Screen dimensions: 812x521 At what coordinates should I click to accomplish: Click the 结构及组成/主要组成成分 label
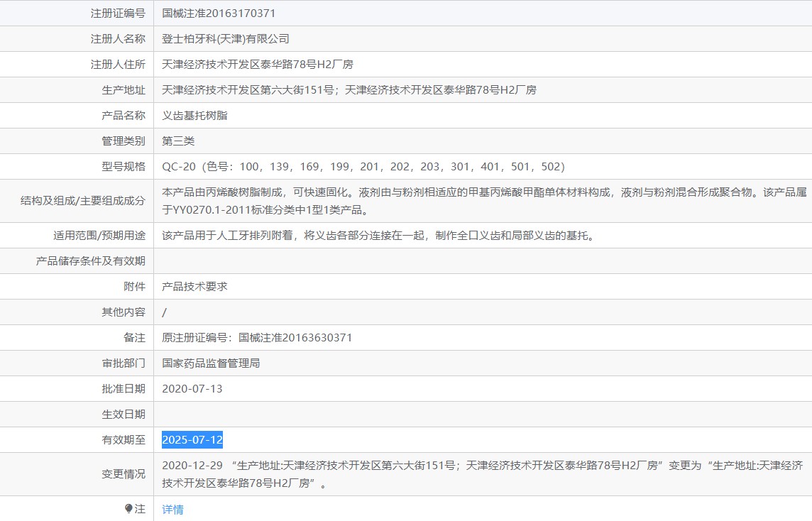pos(83,201)
